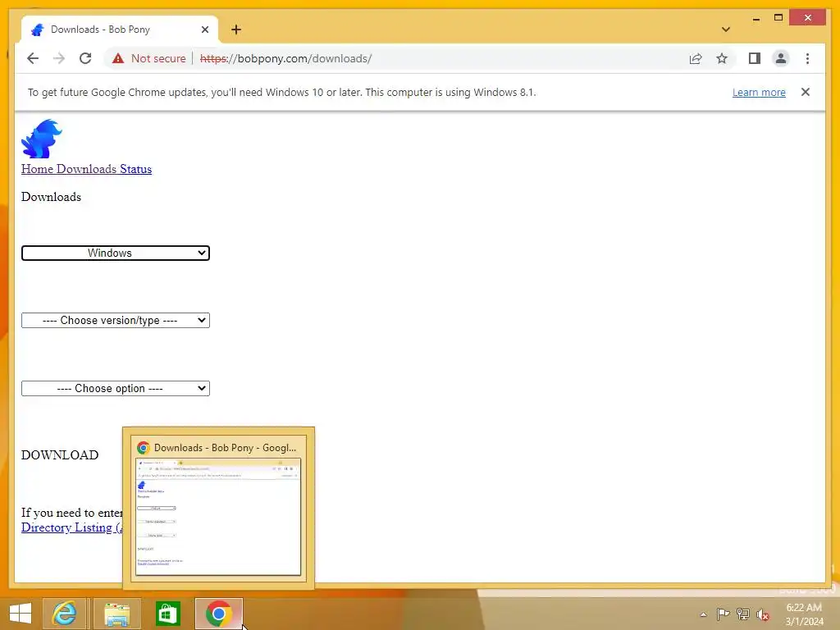Image resolution: width=840 pixels, height=630 pixels.
Task: Open the Chrome profile avatar
Action: click(x=781, y=58)
